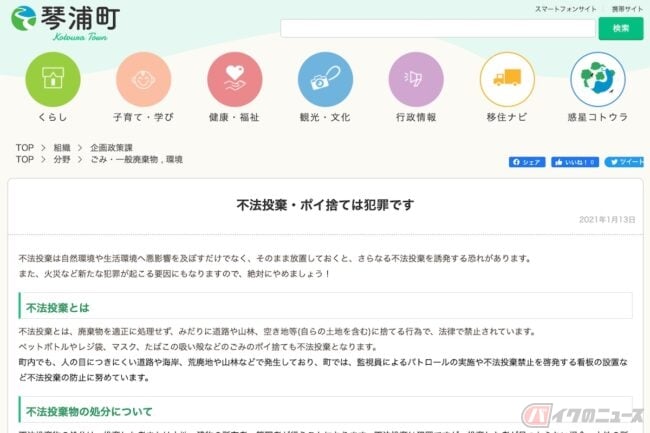
Task: Focus the site search text field
Action: [x=438, y=29]
